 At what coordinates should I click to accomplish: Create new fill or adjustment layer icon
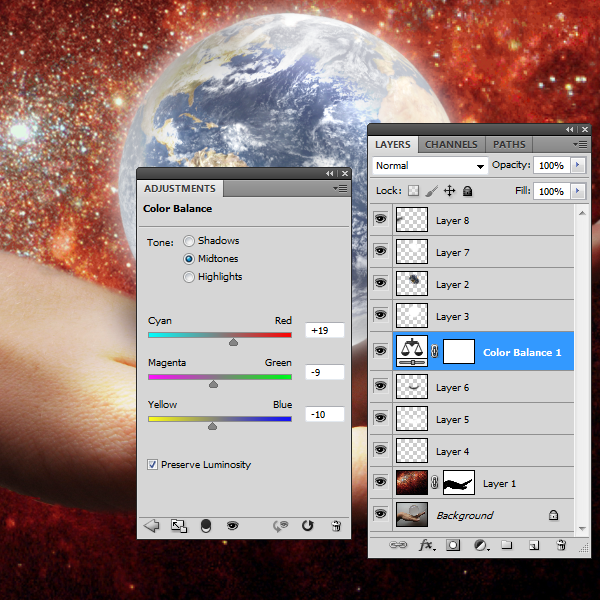tap(481, 545)
